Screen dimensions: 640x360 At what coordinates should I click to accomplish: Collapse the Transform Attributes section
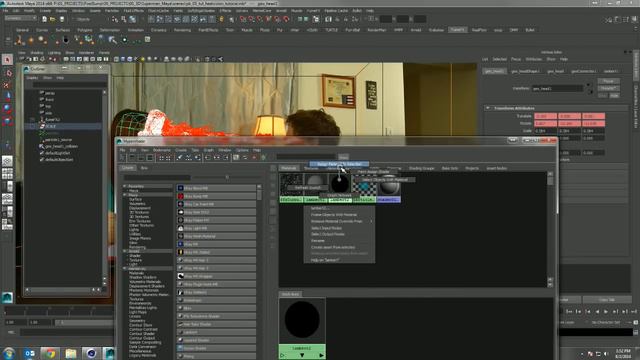click(x=487, y=108)
